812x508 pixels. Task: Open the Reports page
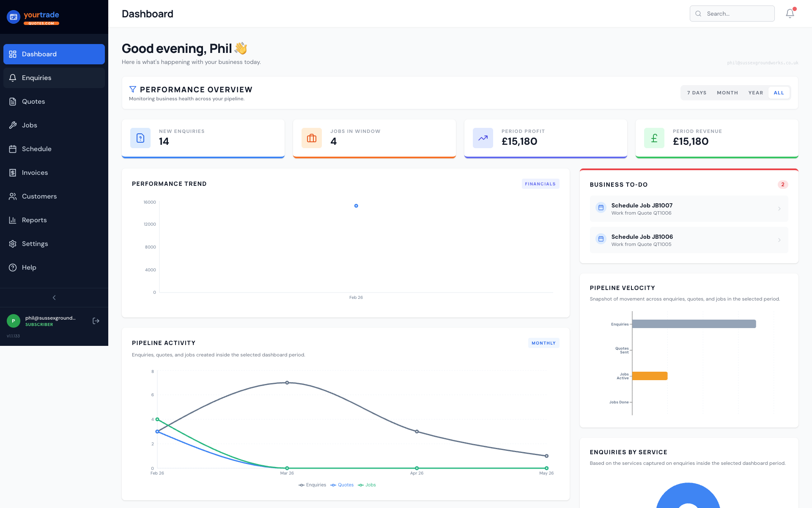54,220
